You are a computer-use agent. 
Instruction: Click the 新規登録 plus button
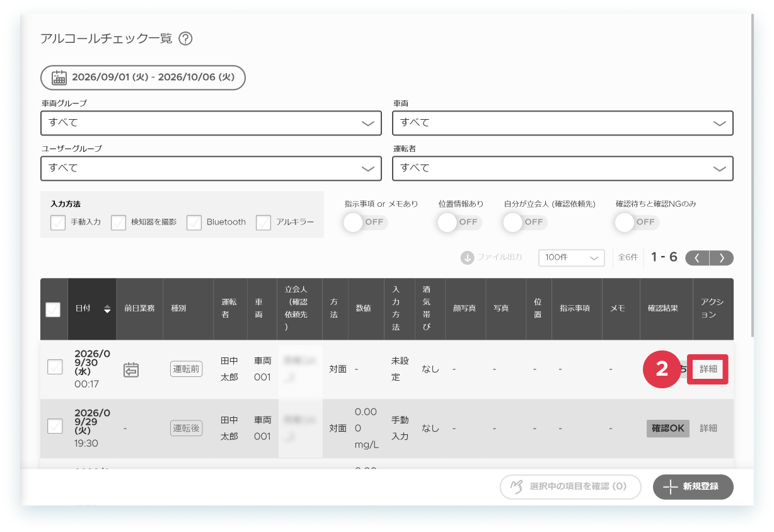pyautogui.click(x=693, y=487)
